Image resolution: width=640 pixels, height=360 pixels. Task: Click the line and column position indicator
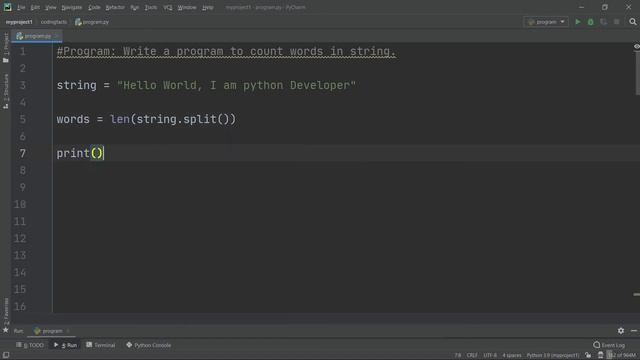tap(458, 356)
